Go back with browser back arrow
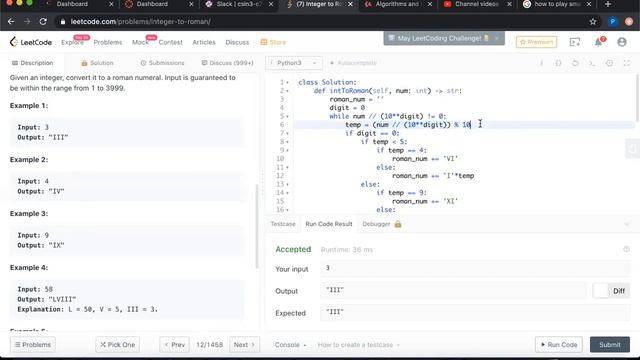This screenshot has height=360, width=640. click(11, 22)
